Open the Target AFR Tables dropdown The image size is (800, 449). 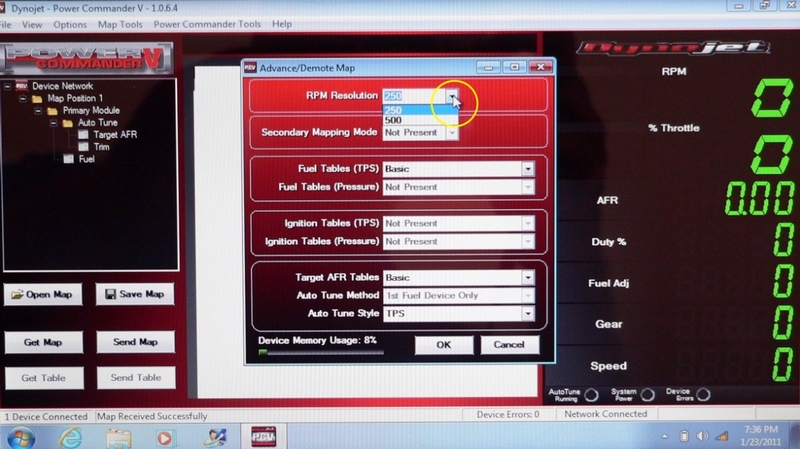click(x=528, y=278)
